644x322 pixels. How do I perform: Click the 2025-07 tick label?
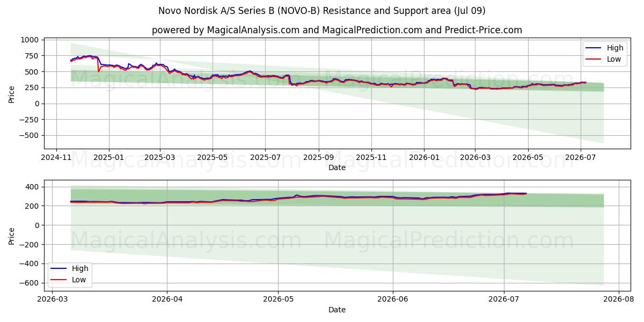265,158
